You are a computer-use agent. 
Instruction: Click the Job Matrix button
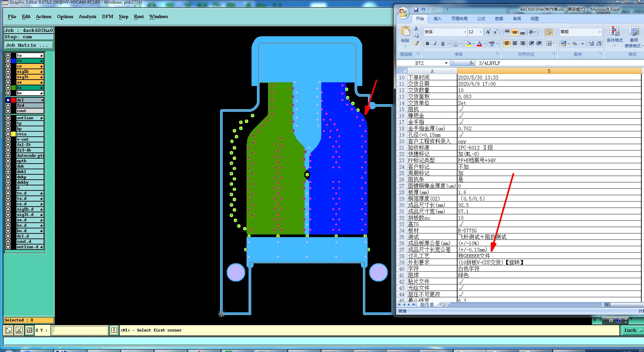point(29,45)
